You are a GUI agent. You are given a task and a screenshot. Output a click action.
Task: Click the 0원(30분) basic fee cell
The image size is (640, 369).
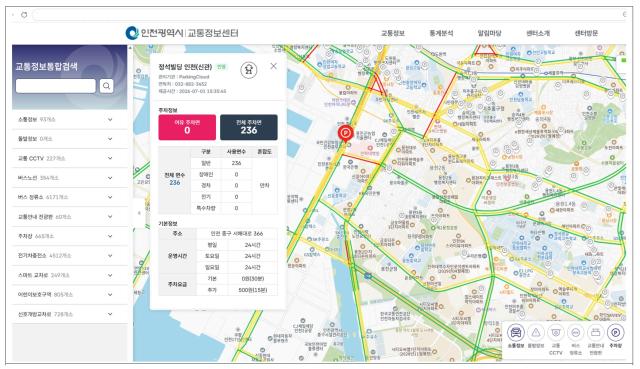click(x=253, y=279)
